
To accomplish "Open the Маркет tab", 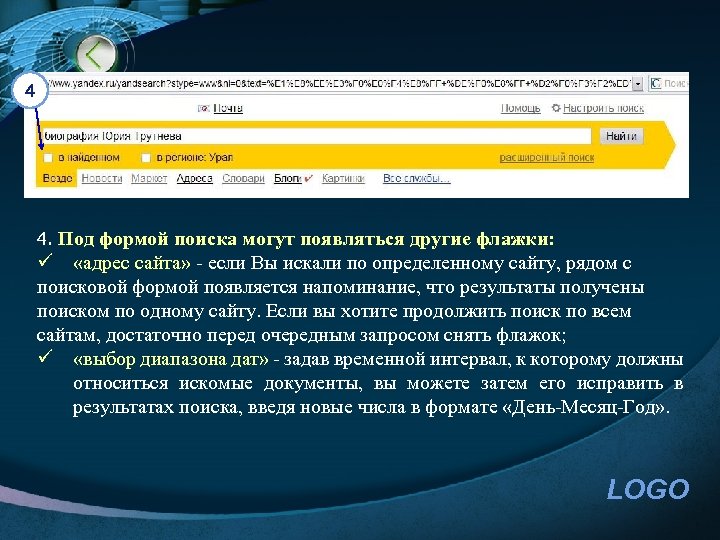I will (149, 178).
